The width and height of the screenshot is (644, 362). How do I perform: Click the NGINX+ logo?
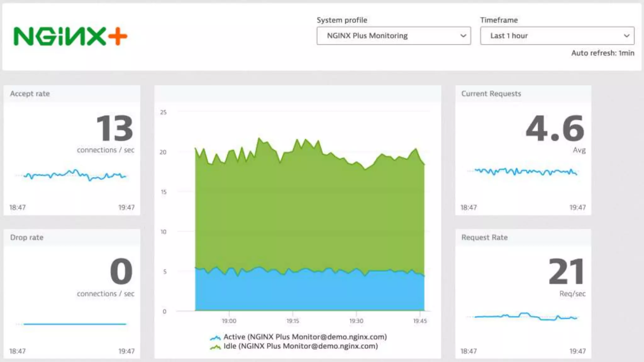coord(70,36)
